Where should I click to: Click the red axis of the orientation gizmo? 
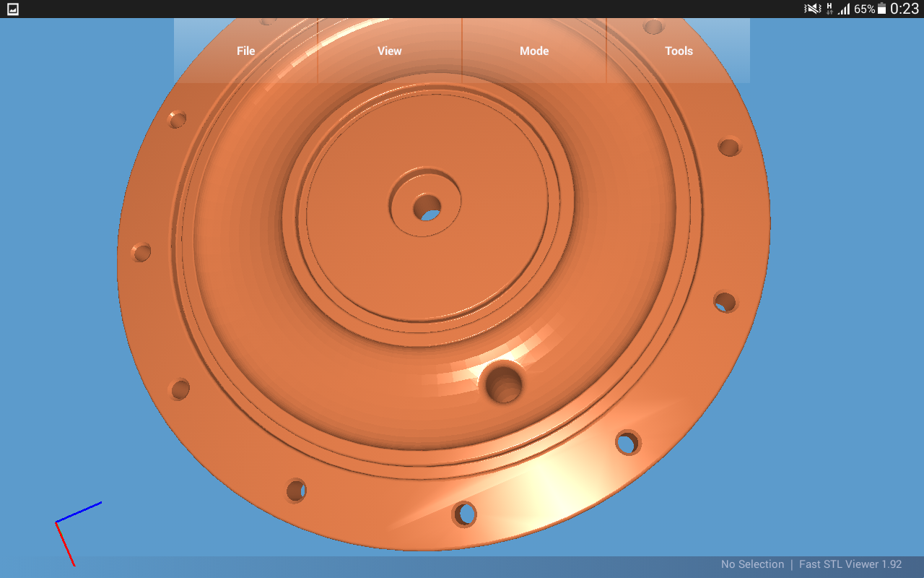pos(65,544)
